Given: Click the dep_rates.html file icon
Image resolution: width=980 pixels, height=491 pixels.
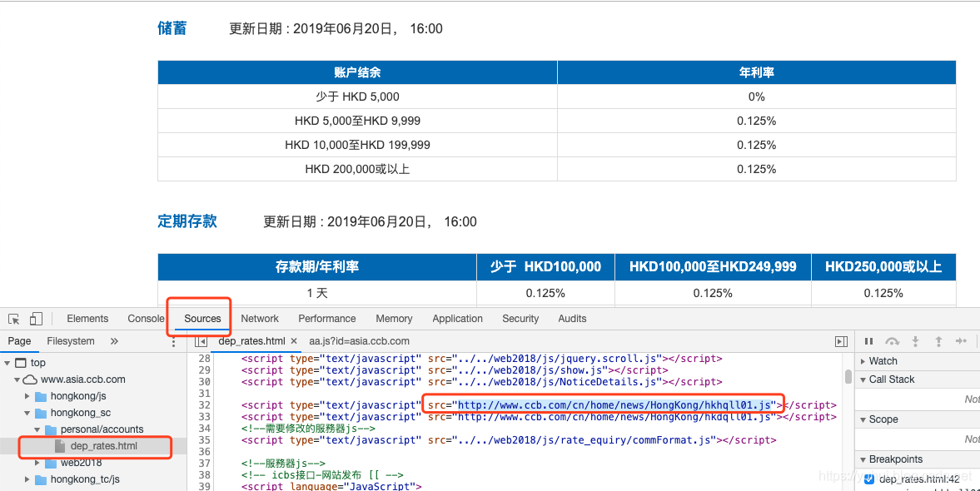Looking at the screenshot, I should coord(60,446).
